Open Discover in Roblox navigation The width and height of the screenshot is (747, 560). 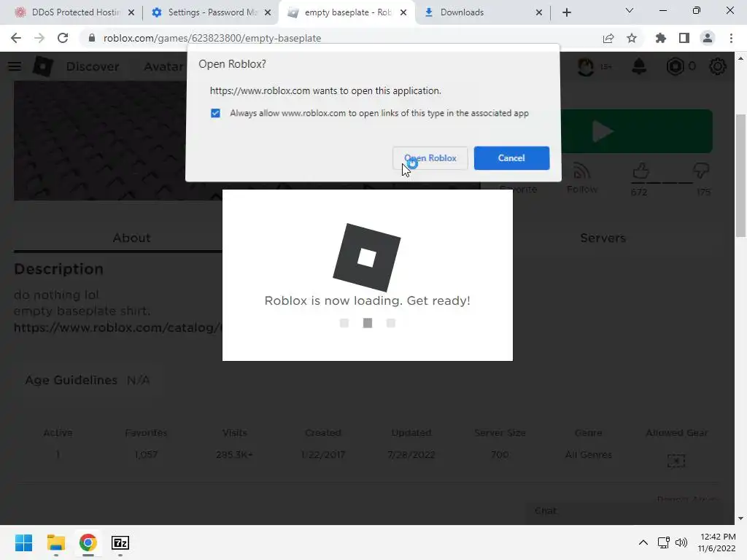click(93, 66)
